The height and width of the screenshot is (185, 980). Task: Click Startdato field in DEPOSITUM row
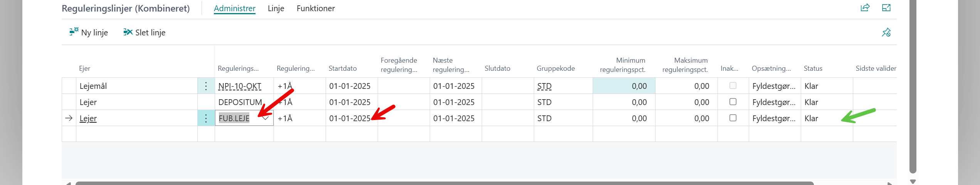coord(350,102)
